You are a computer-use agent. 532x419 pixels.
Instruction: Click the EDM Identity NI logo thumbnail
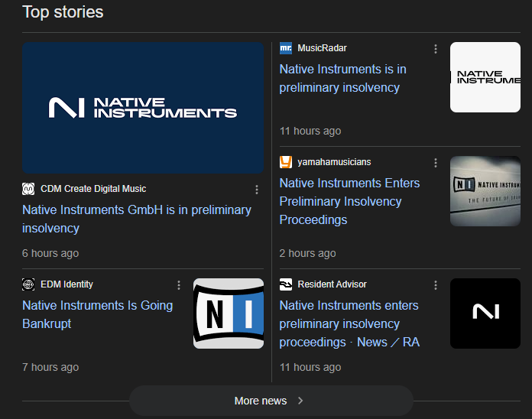[x=229, y=313]
